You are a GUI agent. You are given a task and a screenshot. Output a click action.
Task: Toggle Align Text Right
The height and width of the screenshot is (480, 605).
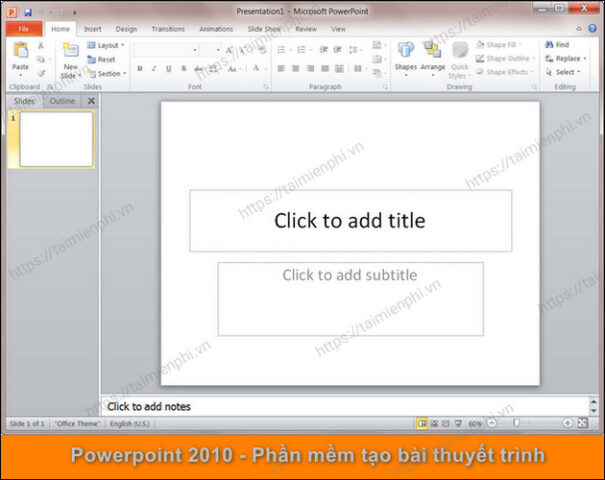[310, 69]
